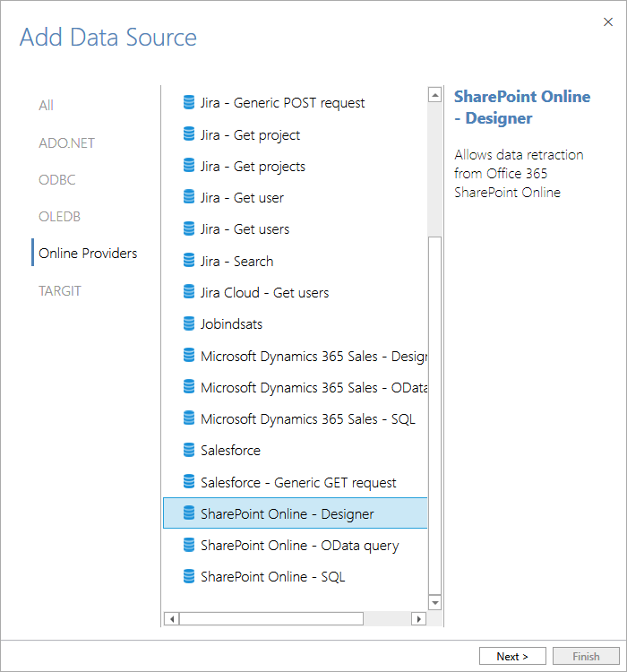Click the vertical scrollbar down arrow
The height and width of the screenshot is (672, 627).
[x=435, y=602]
